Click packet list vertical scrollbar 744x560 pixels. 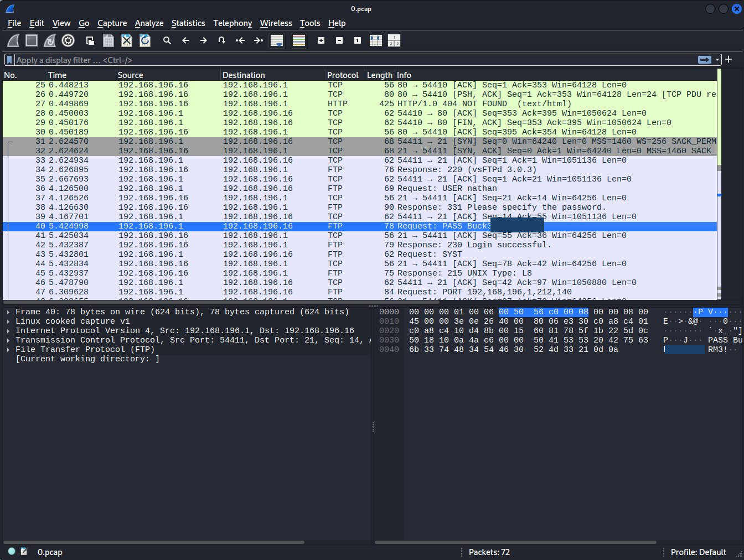pyautogui.click(x=719, y=185)
